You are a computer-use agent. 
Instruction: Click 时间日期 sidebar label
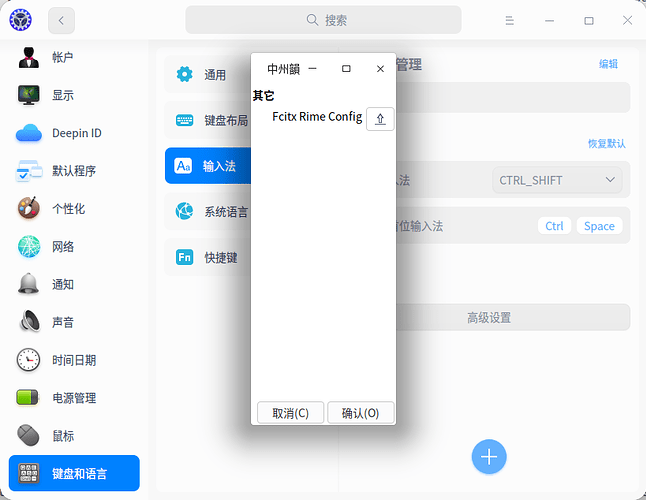pyautogui.click(x=74, y=360)
